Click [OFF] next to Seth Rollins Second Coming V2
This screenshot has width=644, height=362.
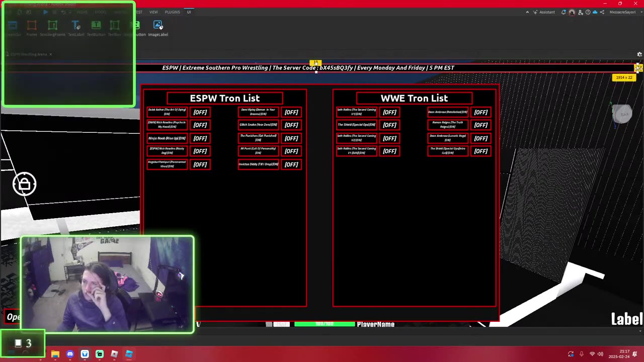pos(389,138)
